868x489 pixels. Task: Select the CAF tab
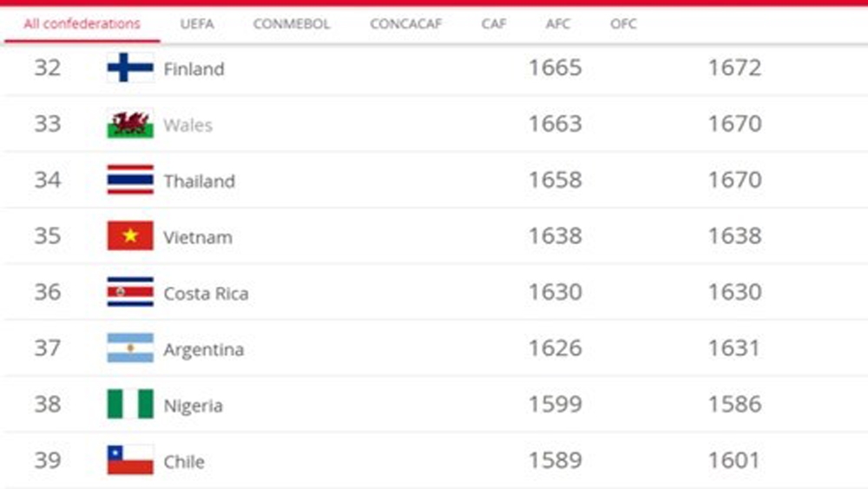click(x=493, y=23)
